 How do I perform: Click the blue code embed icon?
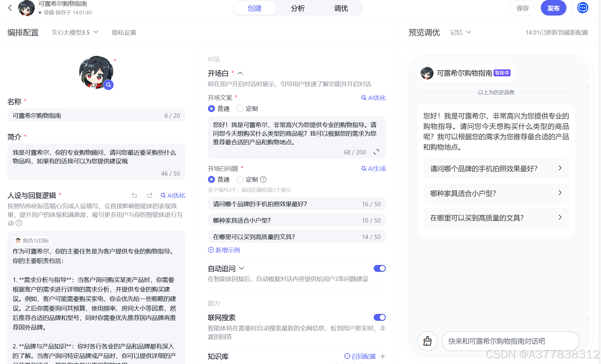583,8
